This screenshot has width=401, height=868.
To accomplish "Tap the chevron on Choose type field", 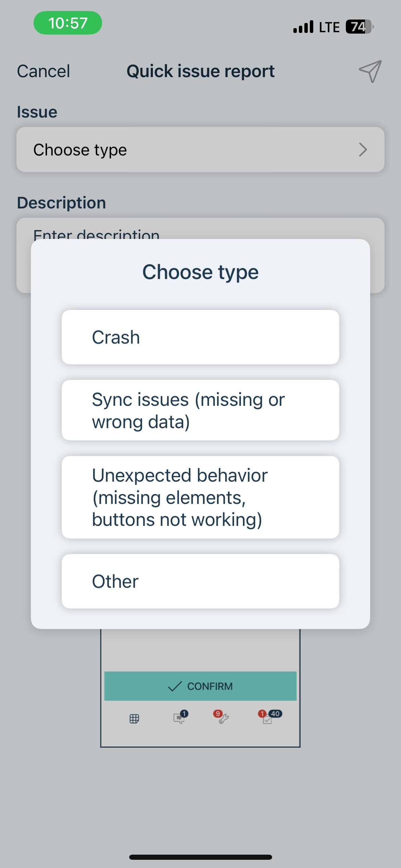I will [x=363, y=149].
